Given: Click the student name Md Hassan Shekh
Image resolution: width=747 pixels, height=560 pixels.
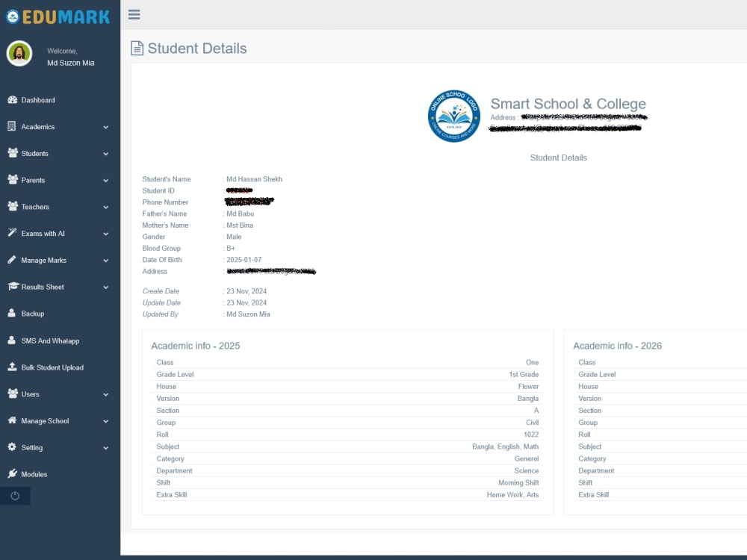Looking at the screenshot, I should pyautogui.click(x=254, y=179).
